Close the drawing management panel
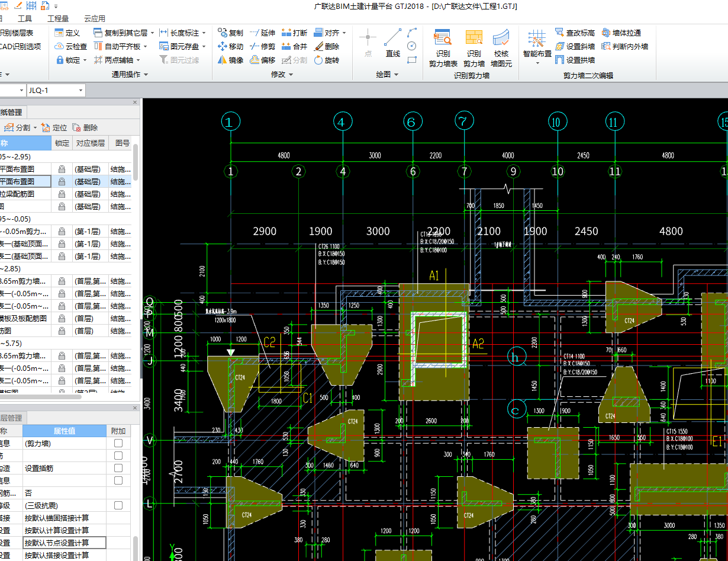 135,103
